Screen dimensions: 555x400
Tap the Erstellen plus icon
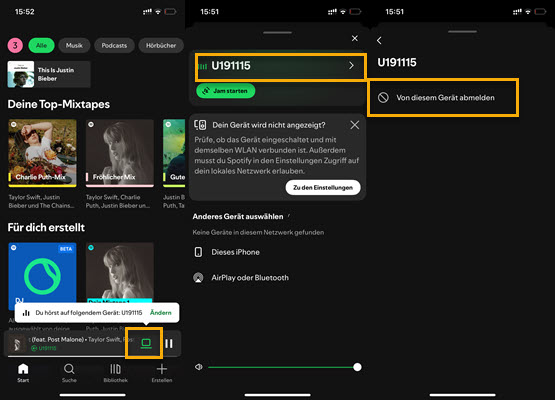pyautogui.click(x=162, y=369)
